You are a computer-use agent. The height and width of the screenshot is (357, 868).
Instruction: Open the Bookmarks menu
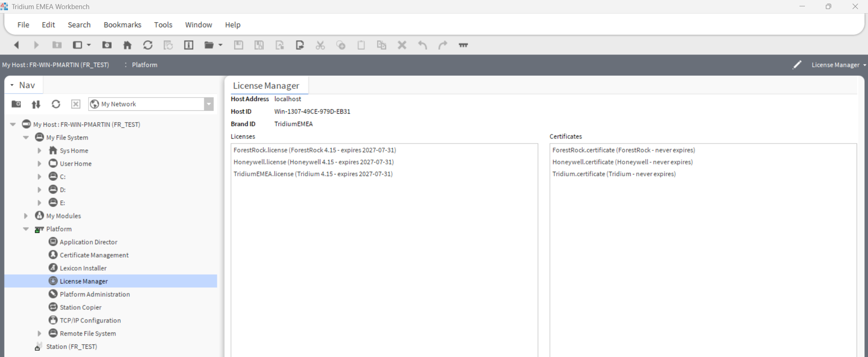[x=123, y=25]
